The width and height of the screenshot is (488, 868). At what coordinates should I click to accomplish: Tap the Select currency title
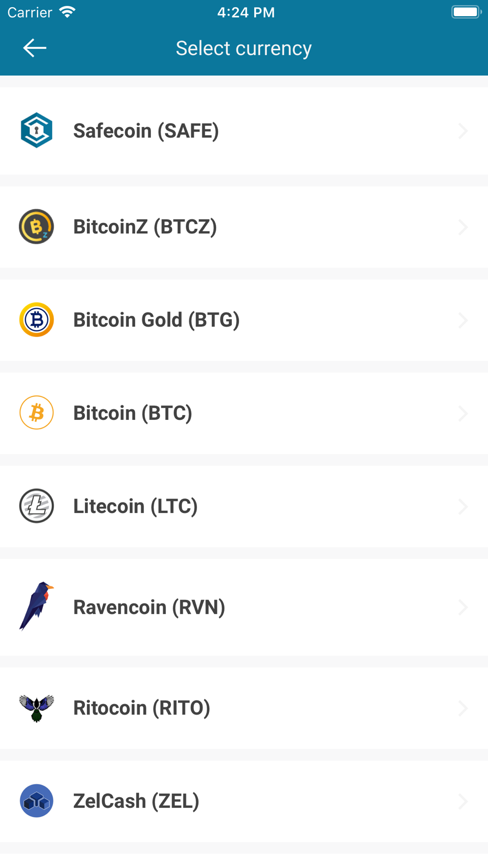tap(244, 48)
